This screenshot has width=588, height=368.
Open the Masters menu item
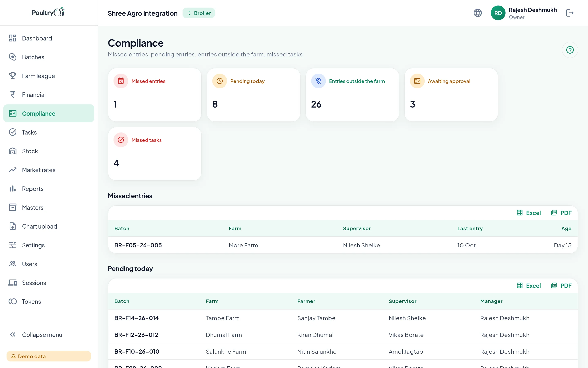pos(49,207)
